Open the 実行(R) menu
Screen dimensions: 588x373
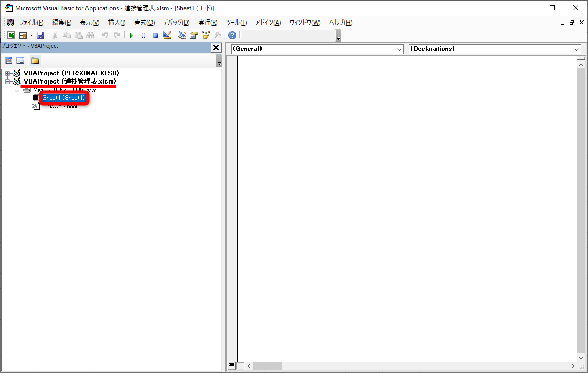(x=208, y=23)
